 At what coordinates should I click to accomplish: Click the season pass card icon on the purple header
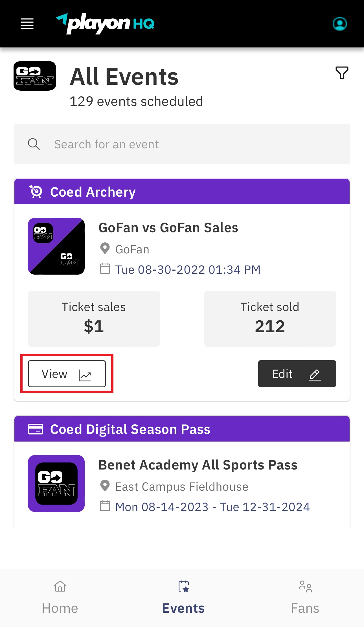coord(36,429)
